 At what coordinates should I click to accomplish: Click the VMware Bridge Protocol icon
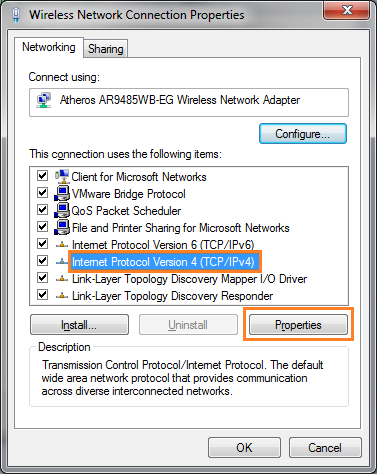tap(62, 193)
